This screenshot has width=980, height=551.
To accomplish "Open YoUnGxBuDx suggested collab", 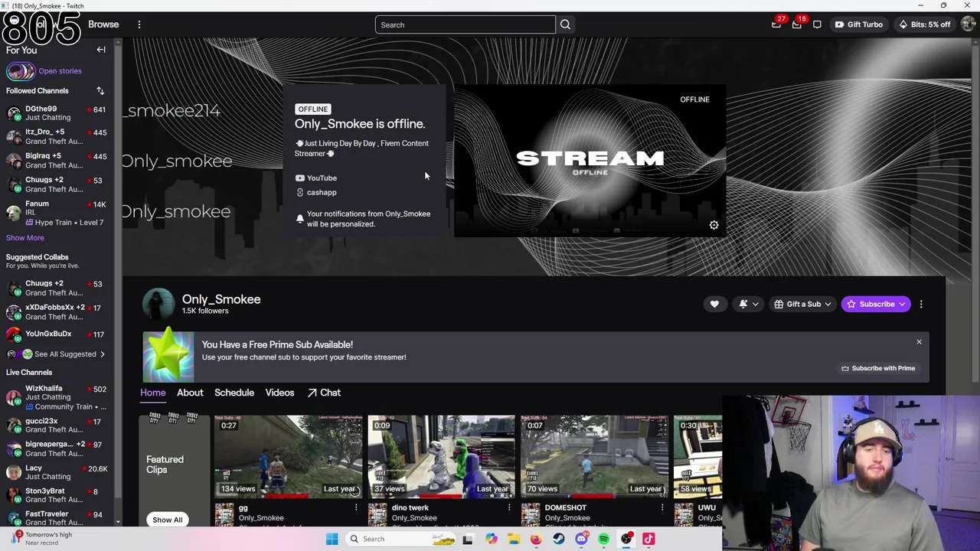I will click(x=57, y=334).
